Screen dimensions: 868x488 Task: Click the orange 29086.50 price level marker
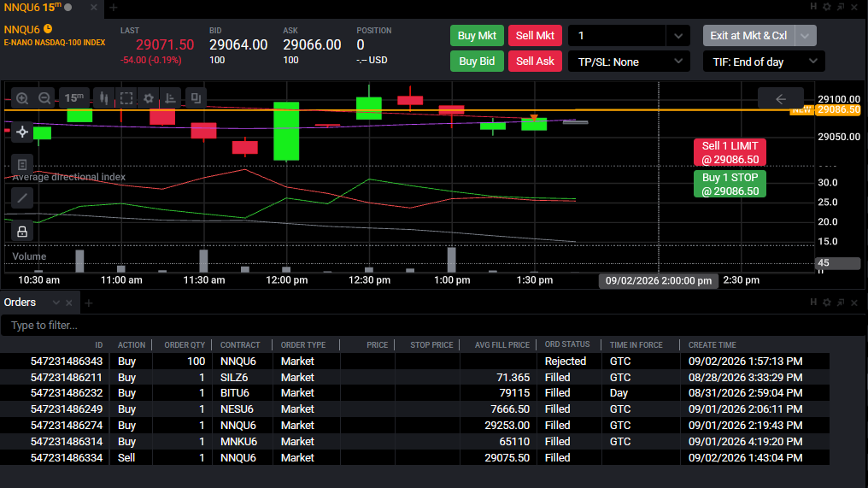[839, 109]
